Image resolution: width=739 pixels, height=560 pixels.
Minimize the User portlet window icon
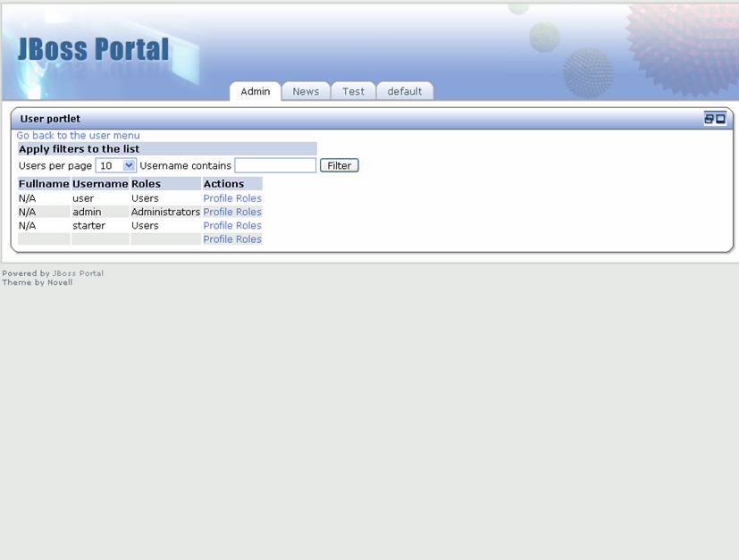coord(709,119)
